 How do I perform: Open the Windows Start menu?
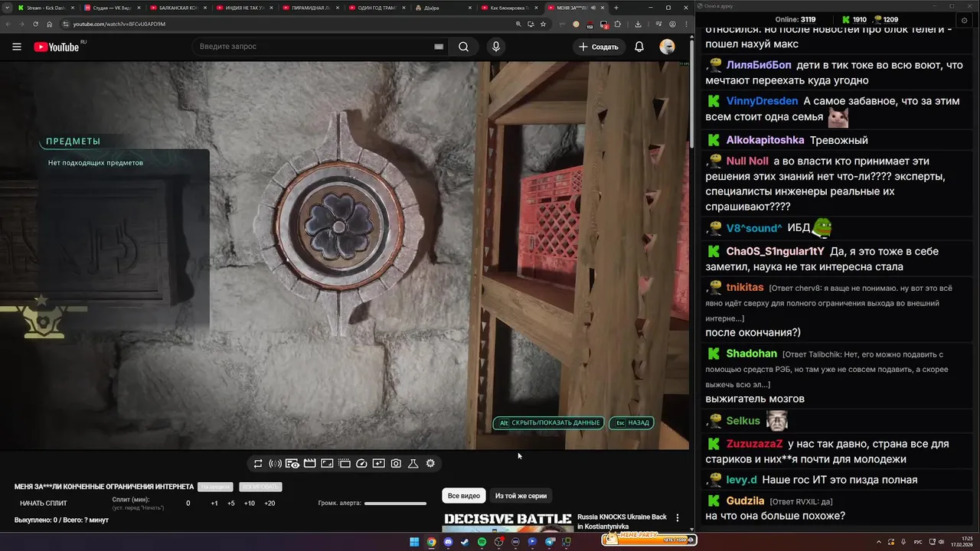(x=414, y=542)
